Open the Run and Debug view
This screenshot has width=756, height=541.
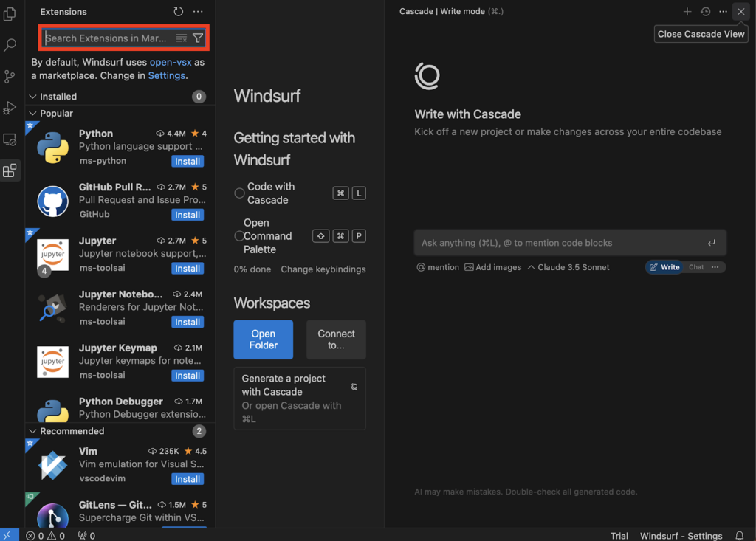pyautogui.click(x=10, y=108)
